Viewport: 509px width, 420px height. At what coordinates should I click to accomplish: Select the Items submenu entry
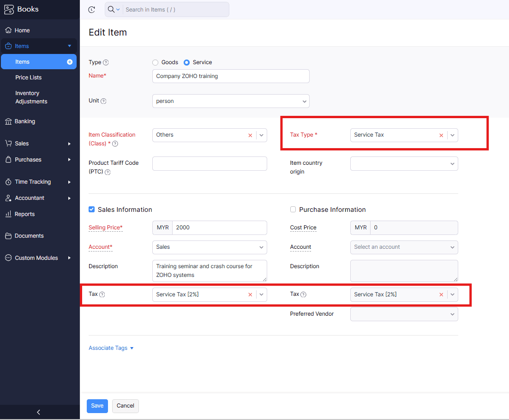click(39, 62)
